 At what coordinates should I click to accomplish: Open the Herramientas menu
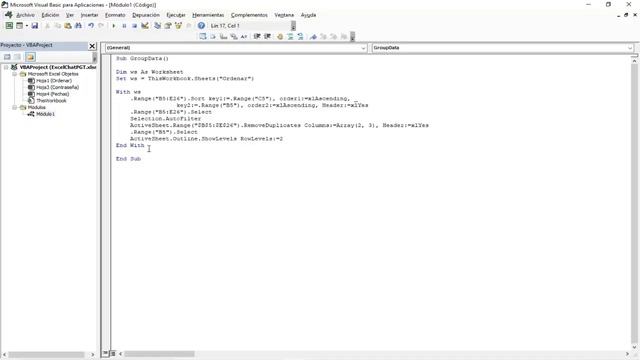(x=208, y=15)
